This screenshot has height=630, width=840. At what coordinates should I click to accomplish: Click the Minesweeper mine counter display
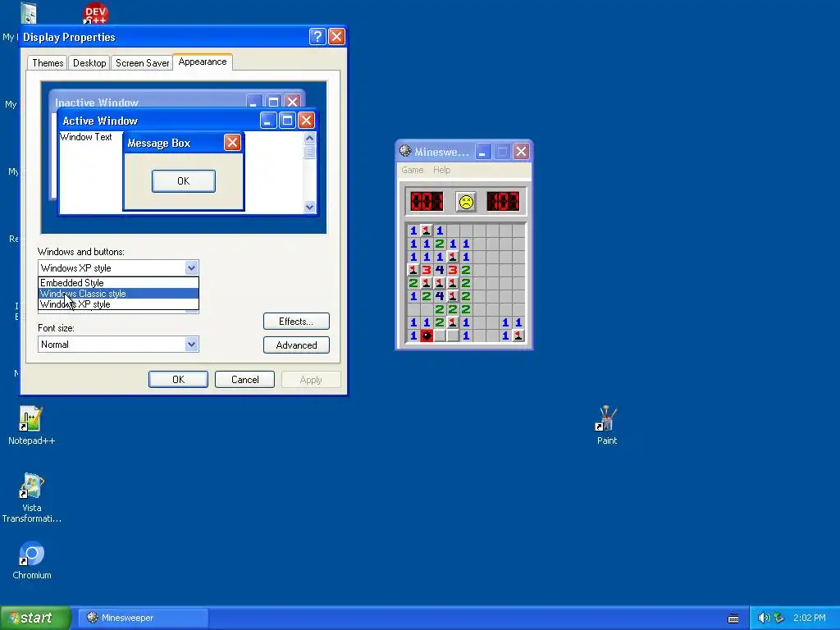coord(427,202)
